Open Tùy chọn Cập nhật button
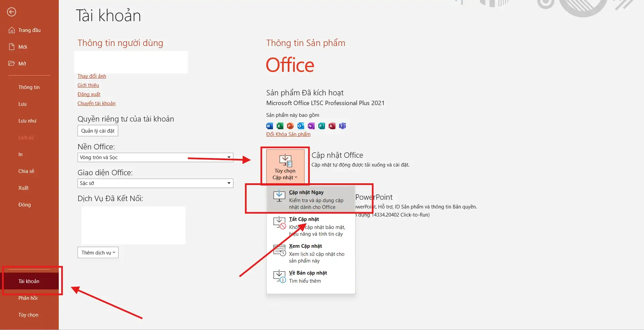This screenshot has height=330, width=644. click(x=285, y=167)
